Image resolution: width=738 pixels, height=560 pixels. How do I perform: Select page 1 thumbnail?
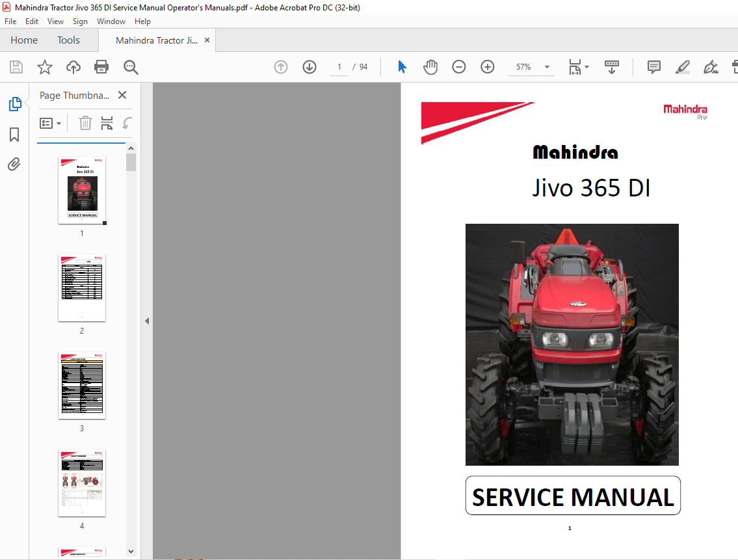point(82,191)
